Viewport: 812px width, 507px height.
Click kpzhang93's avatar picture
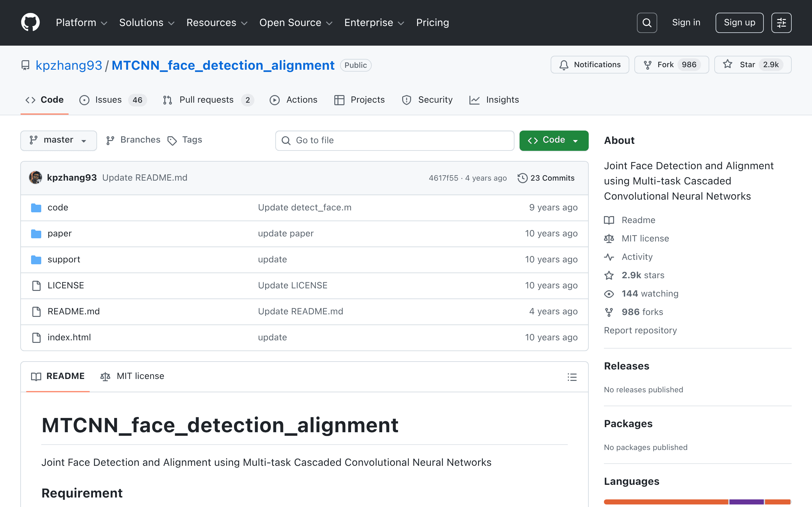(36, 177)
